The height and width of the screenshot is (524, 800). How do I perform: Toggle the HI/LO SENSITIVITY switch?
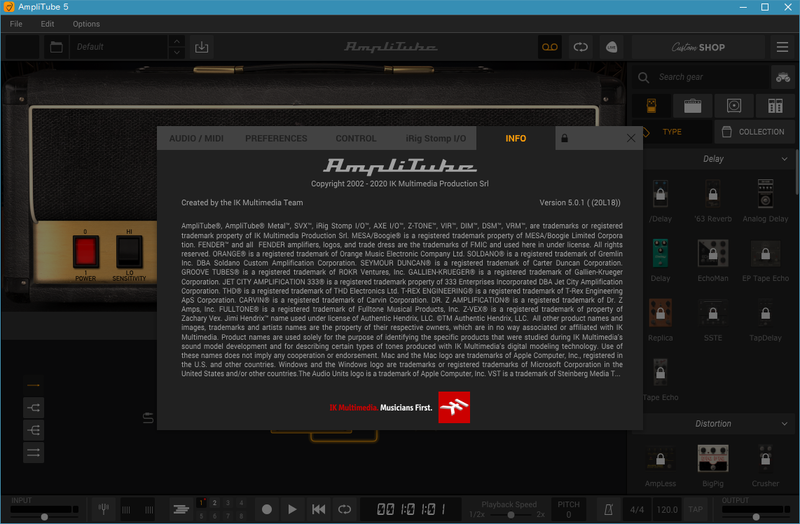coord(129,252)
